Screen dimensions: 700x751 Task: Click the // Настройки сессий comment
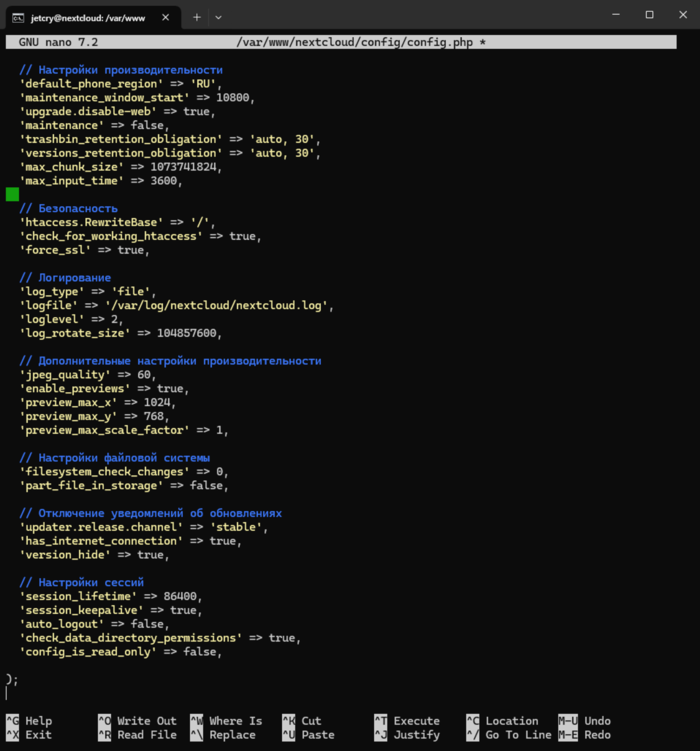82,582
